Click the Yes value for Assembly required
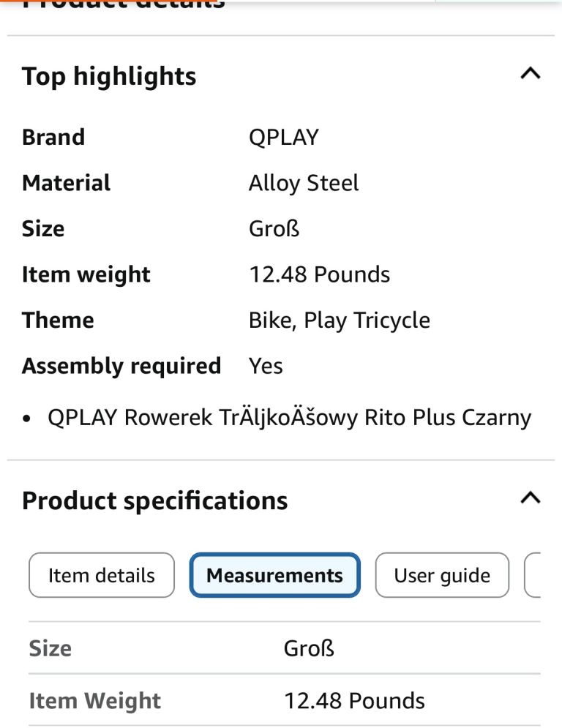This screenshot has width=562, height=728. pos(266,366)
